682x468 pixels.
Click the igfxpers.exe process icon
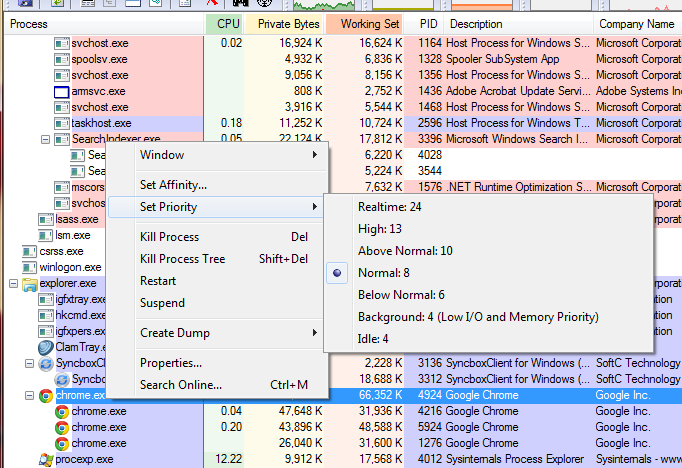(x=46, y=331)
